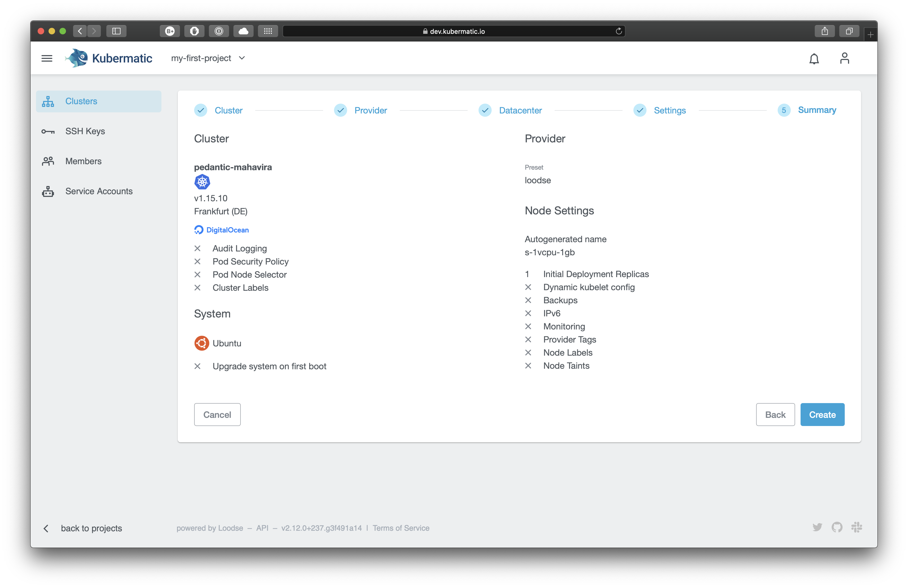Click the bell notification icon

813,58
